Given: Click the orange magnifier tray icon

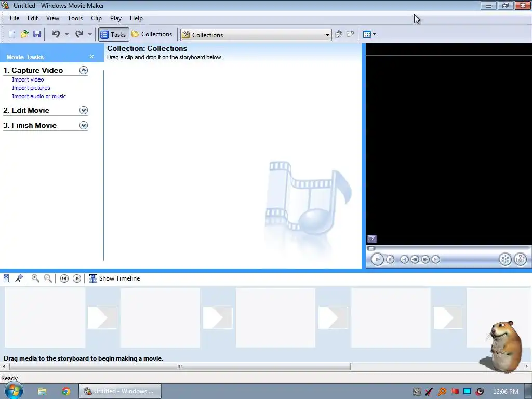Looking at the screenshot, I should click(x=442, y=392).
